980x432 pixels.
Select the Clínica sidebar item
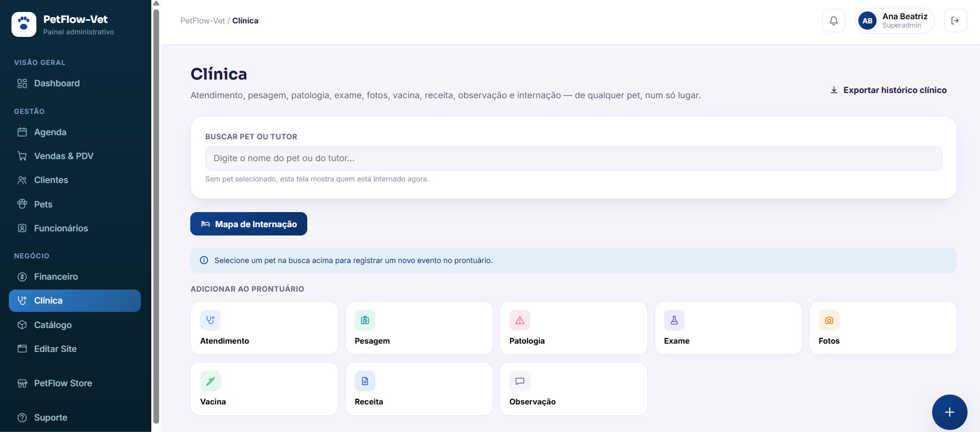click(x=75, y=300)
